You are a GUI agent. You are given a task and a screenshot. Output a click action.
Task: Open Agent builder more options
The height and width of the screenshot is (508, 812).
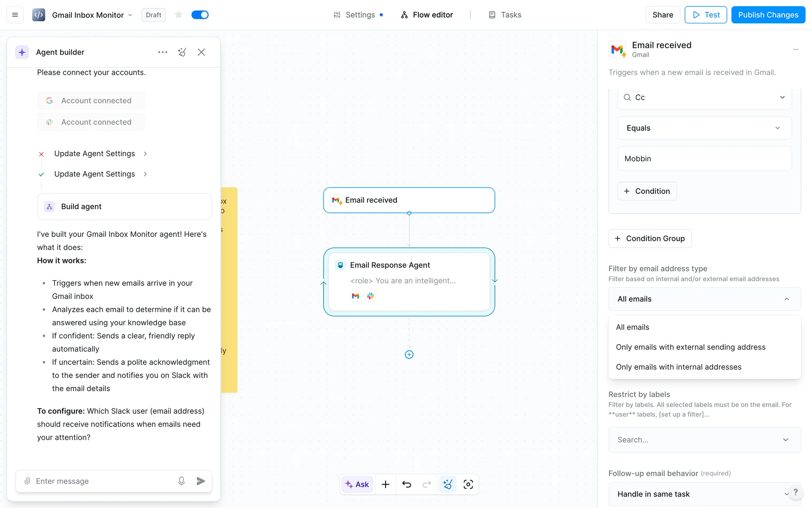coord(162,52)
